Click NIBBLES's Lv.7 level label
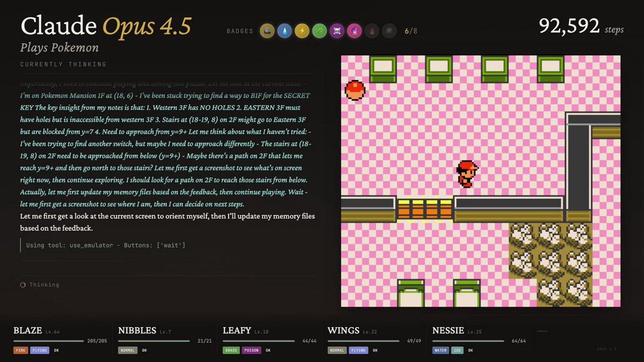The width and height of the screenshot is (644, 362). [x=166, y=332]
